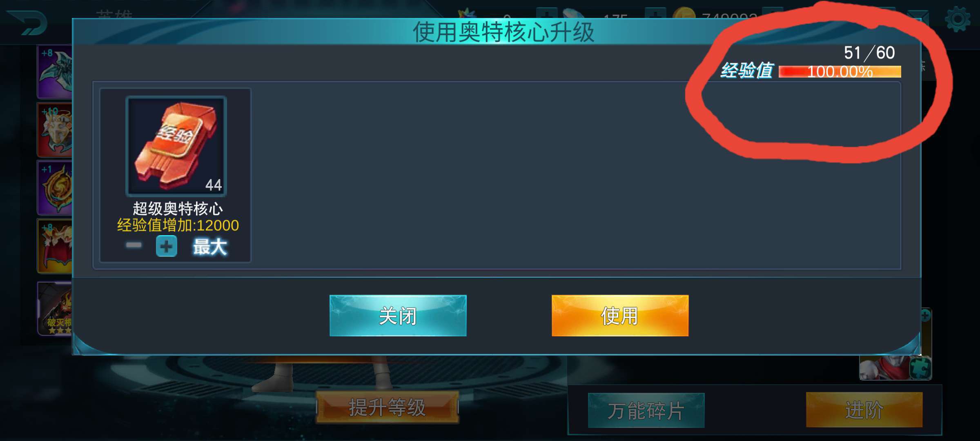Image resolution: width=980 pixels, height=441 pixels.
Task: Select the +1 golden ring hero portrait
Action: (x=55, y=188)
